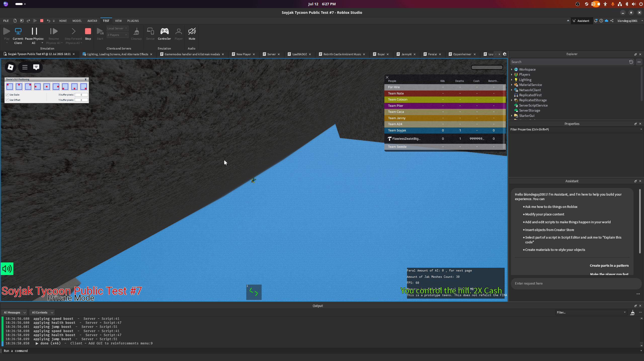Close Zawie's GUI Positioning window

click(86, 79)
